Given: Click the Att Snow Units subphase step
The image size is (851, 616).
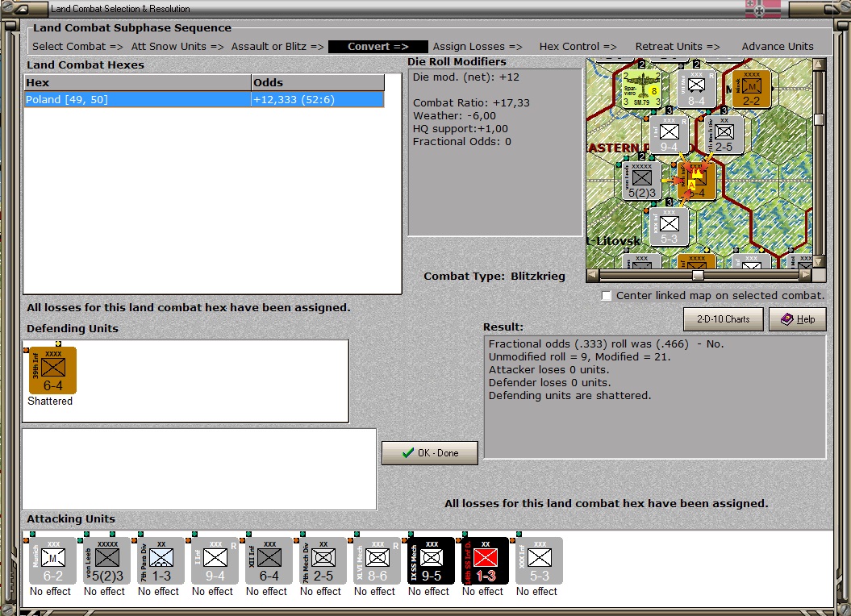Looking at the screenshot, I should pos(177,47).
